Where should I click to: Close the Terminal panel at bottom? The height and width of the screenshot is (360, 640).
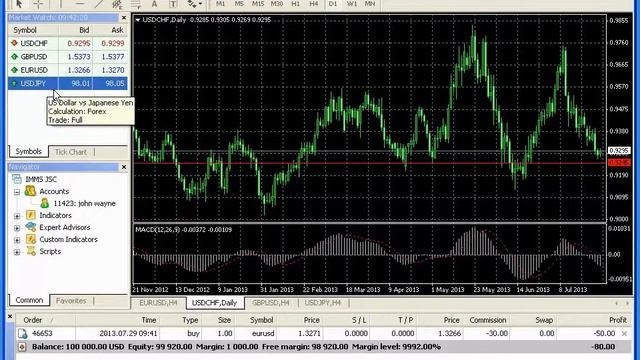pyautogui.click(x=10, y=316)
